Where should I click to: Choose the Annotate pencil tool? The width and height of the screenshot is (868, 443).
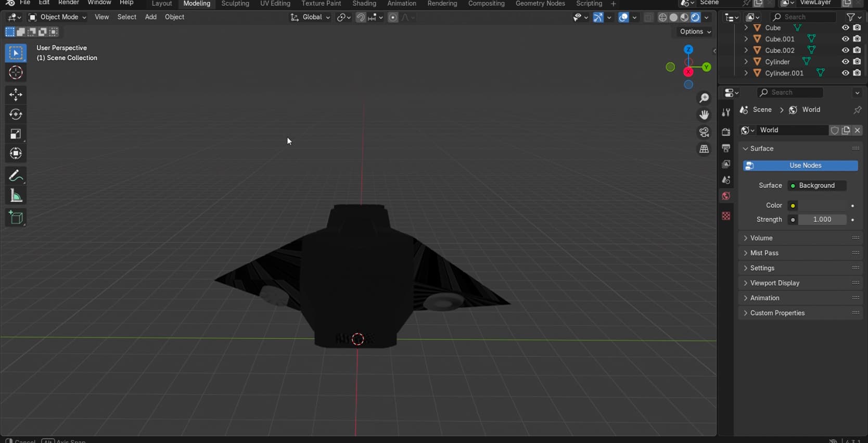16,176
